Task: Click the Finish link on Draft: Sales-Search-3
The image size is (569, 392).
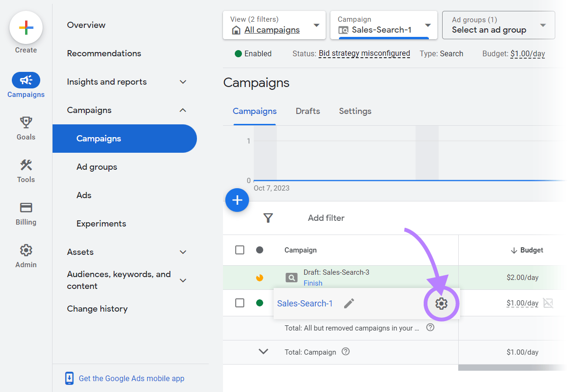Action: pos(313,283)
